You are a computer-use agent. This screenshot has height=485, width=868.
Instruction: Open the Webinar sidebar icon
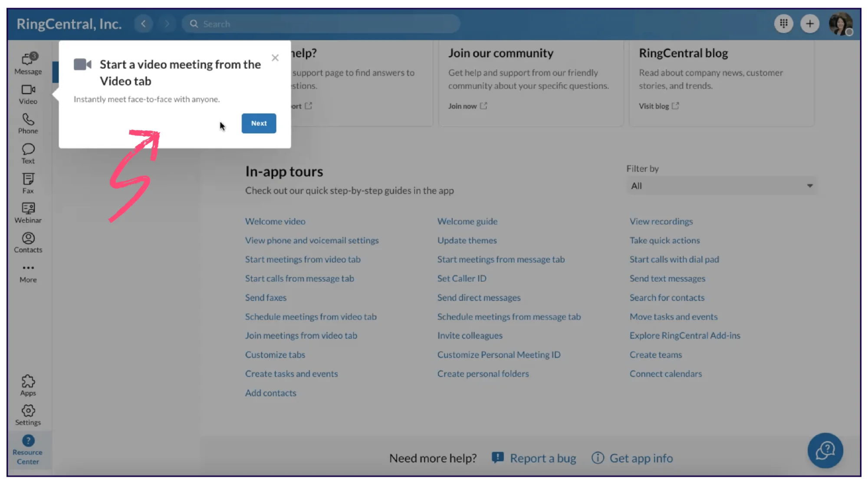click(x=28, y=213)
